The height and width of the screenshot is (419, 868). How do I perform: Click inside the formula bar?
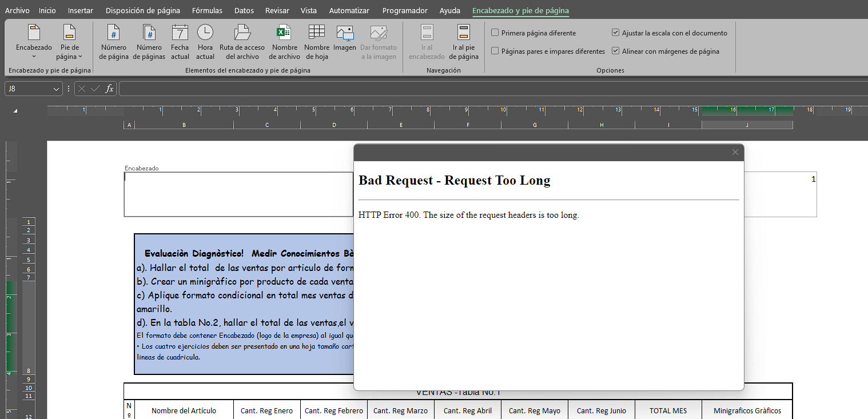[492, 89]
